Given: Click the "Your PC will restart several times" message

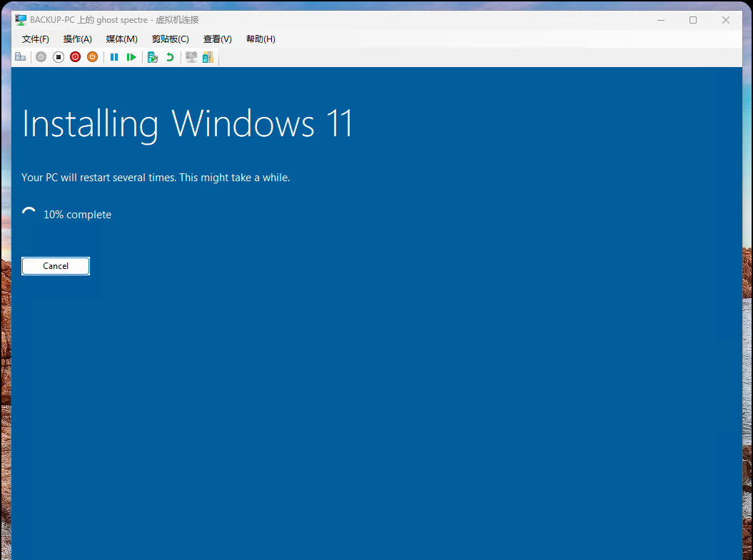Looking at the screenshot, I should (156, 178).
